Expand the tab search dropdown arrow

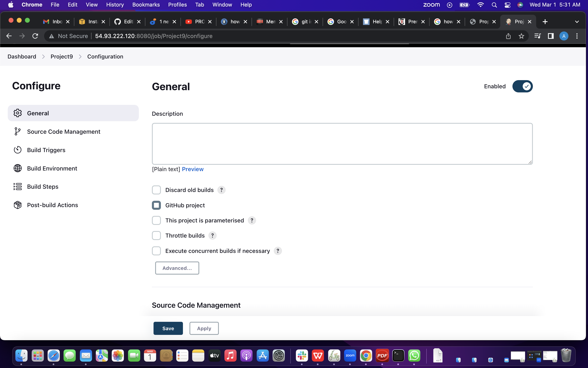[577, 22]
